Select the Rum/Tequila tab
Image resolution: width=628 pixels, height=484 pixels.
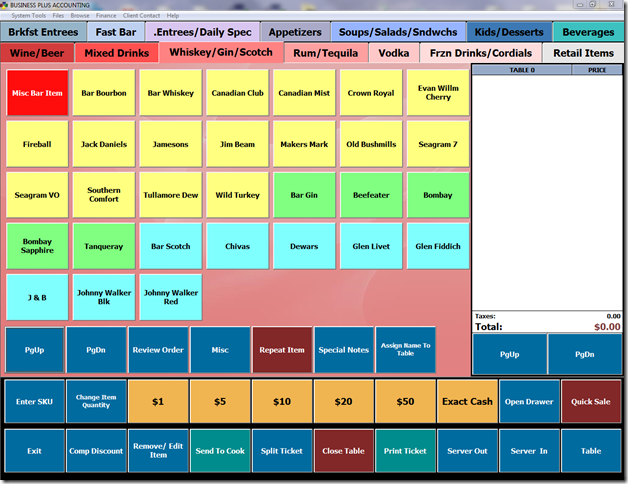click(x=326, y=53)
